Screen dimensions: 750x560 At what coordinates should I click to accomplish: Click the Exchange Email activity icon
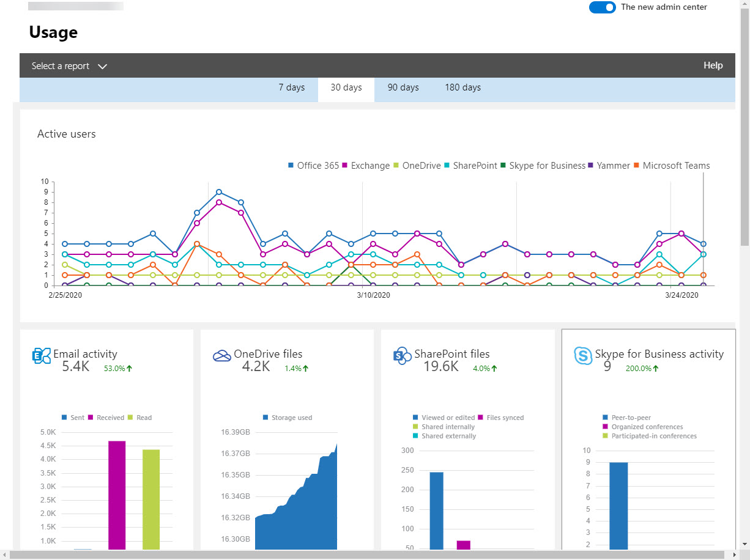[x=41, y=356]
